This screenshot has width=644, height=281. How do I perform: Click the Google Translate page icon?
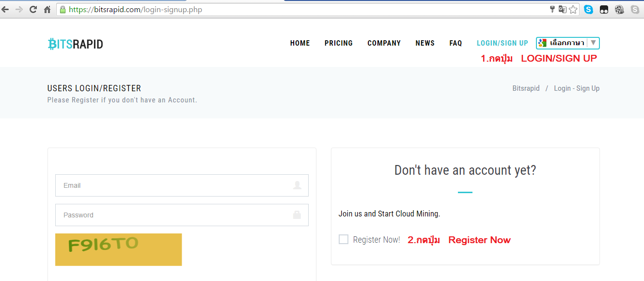click(562, 9)
